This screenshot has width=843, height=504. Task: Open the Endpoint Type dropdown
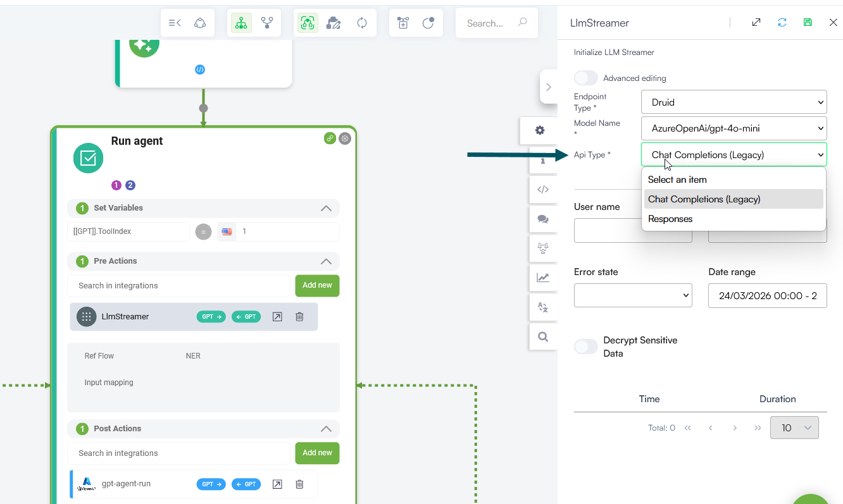click(734, 102)
